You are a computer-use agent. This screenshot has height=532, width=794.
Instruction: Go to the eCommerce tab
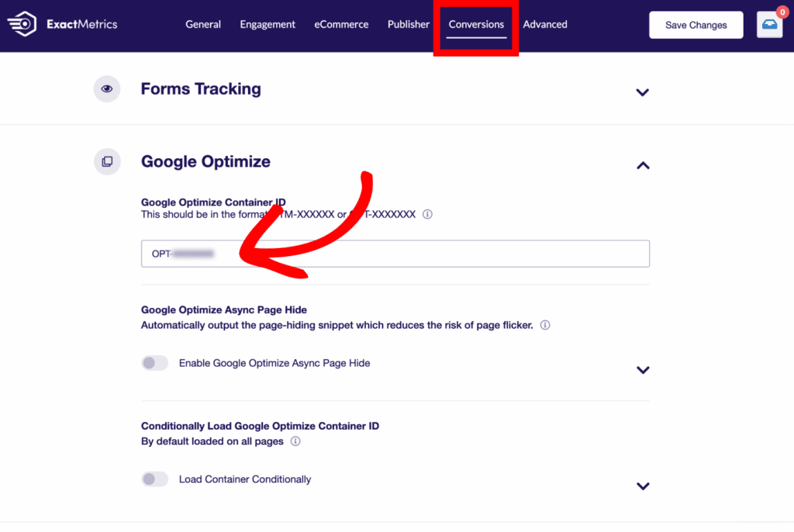(341, 24)
